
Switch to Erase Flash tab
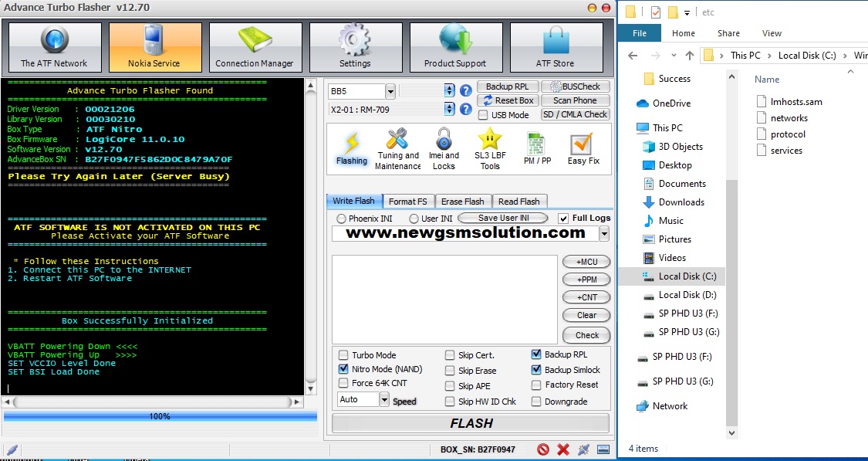(x=463, y=201)
